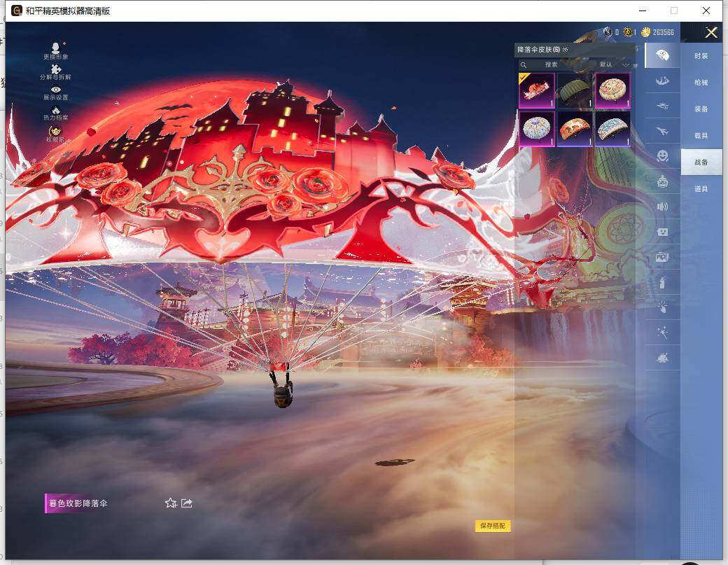
Task: Open the 默认 sort dropdown
Action: (x=614, y=64)
